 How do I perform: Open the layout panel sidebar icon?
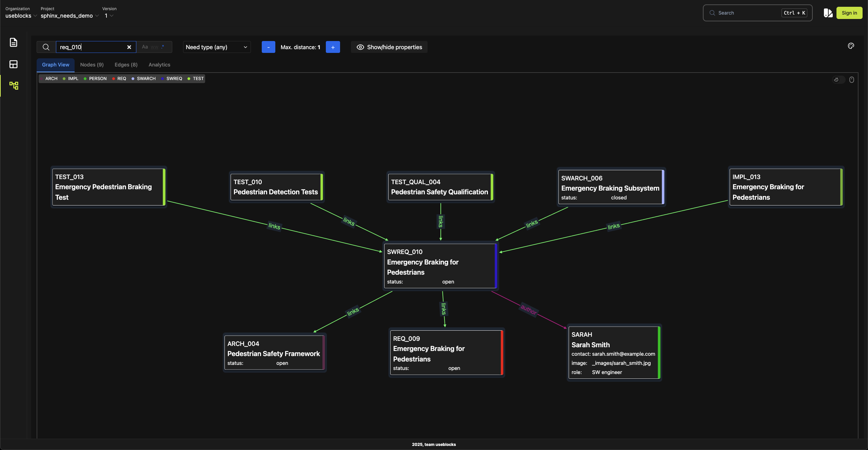click(14, 64)
